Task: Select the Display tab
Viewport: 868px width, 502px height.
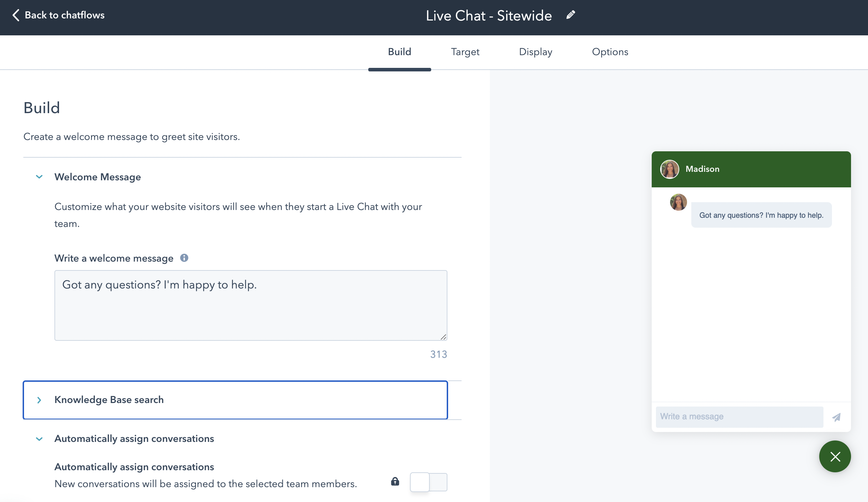Action: click(536, 51)
